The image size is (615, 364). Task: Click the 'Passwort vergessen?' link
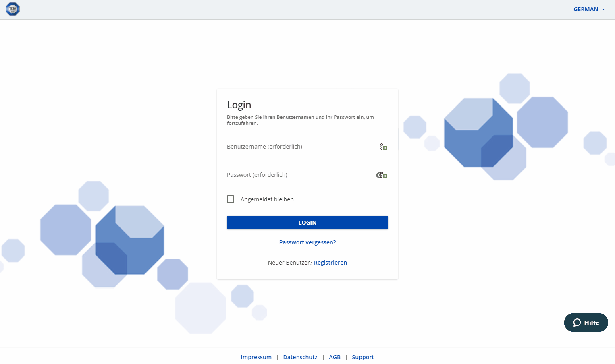click(x=307, y=242)
